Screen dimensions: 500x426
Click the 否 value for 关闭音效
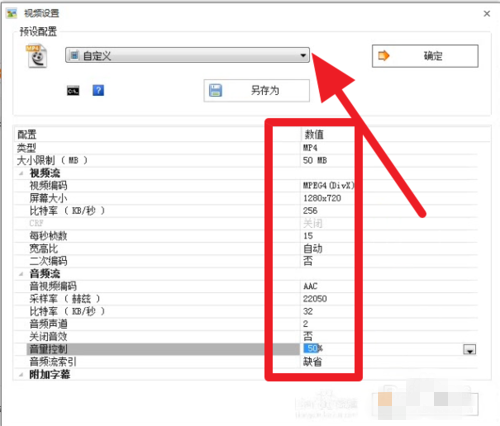(x=308, y=336)
